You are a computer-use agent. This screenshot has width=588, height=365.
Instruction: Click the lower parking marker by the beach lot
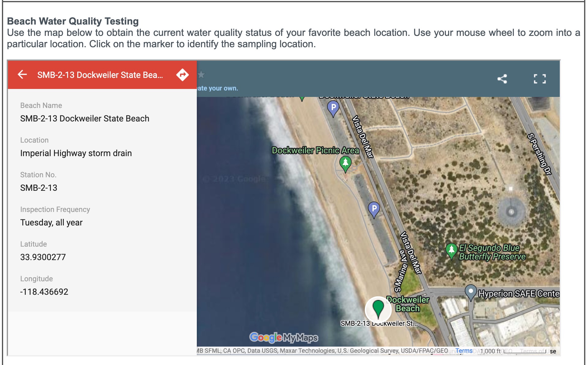[374, 209]
